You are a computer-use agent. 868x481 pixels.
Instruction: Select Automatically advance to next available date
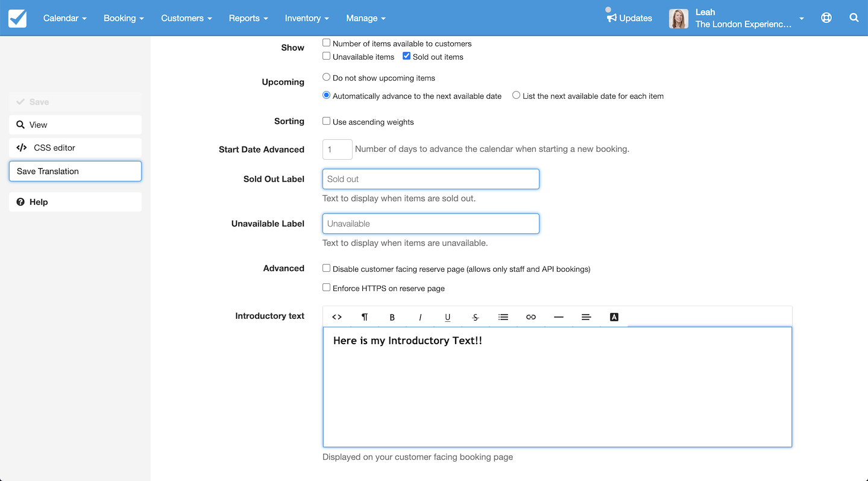pyautogui.click(x=326, y=95)
